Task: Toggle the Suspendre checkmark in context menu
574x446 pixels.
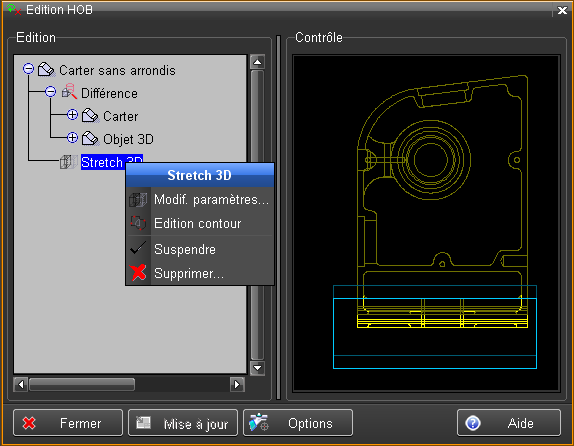Action: tap(138, 248)
